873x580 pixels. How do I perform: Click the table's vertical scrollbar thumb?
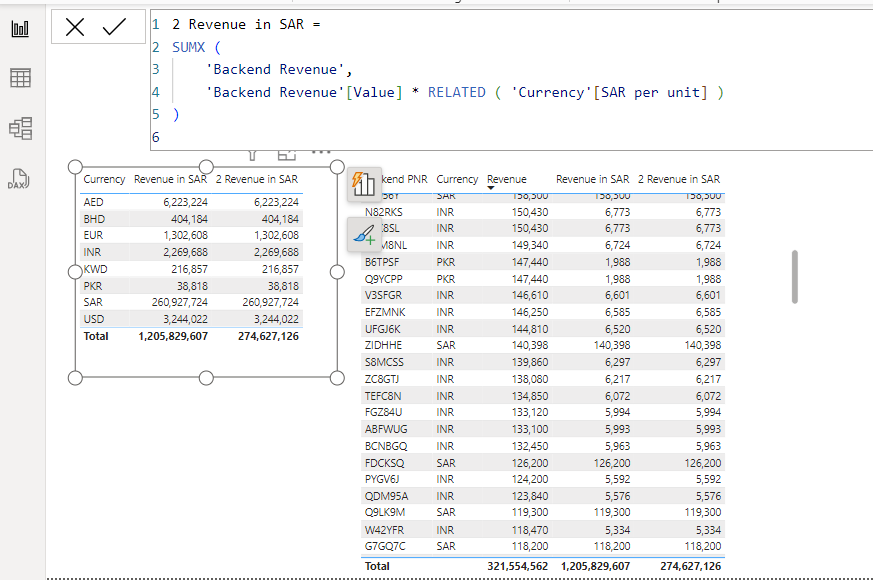794,277
